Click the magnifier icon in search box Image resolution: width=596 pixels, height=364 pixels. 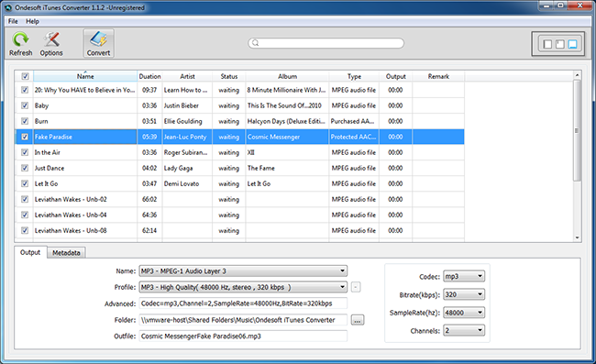click(256, 43)
